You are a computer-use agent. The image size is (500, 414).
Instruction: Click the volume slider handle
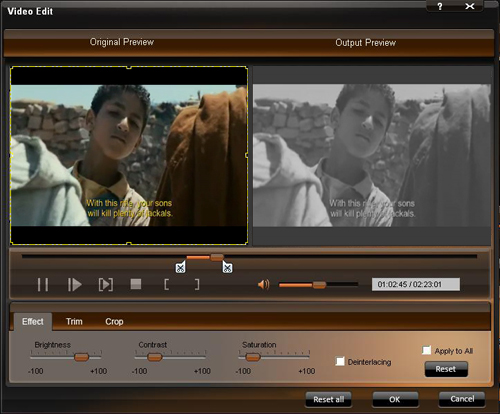(x=319, y=285)
